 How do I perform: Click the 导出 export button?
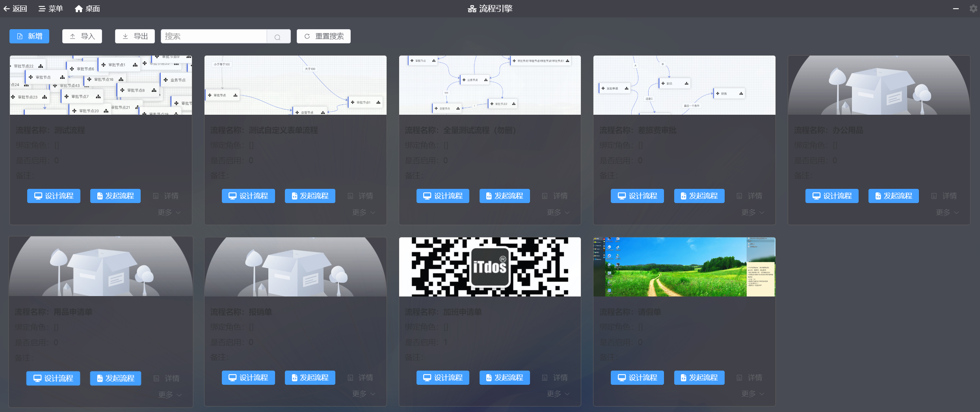point(135,36)
